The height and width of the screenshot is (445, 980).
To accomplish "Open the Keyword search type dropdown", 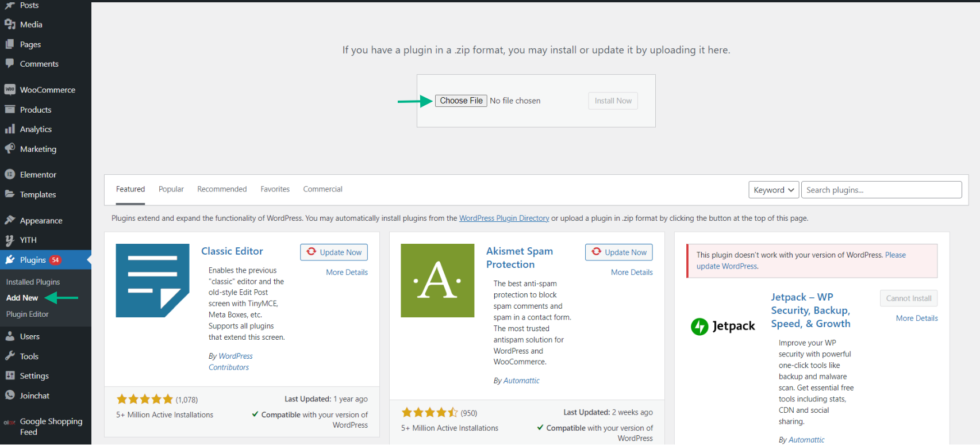I will [774, 190].
